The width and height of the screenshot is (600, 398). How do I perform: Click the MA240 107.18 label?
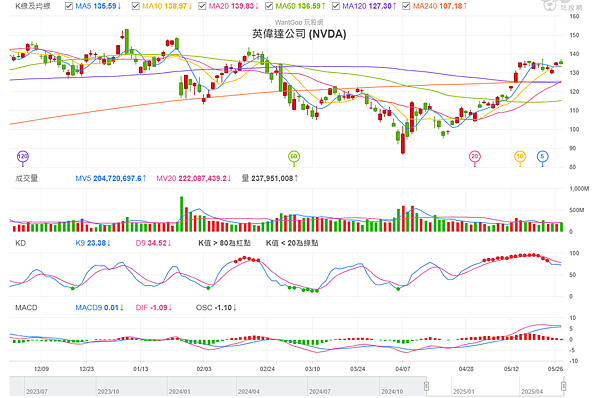click(440, 6)
